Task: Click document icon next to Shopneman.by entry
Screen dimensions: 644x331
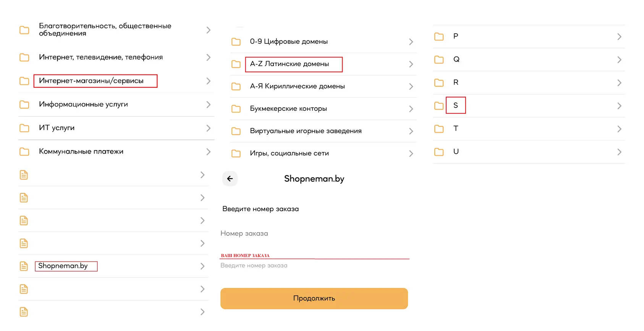Action: click(24, 266)
